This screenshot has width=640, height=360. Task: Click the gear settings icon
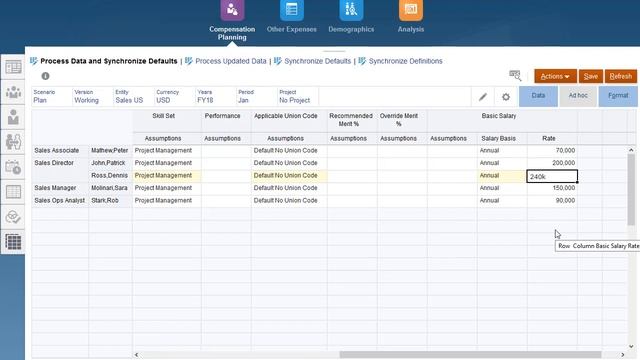pyautogui.click(x=506, y=97)
